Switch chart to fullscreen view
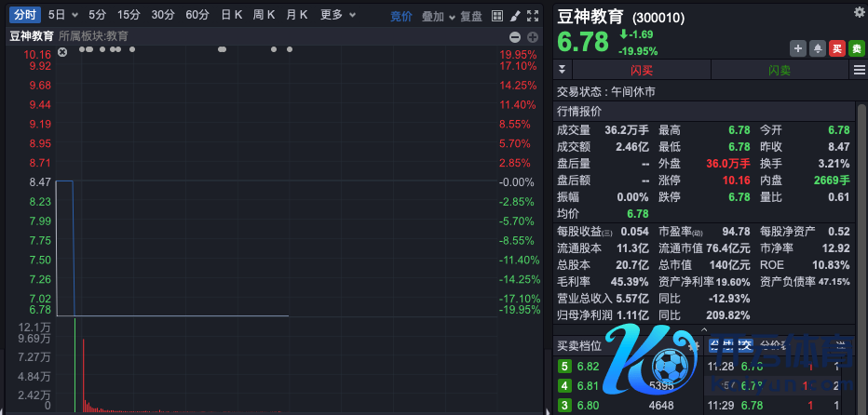The width and height of the screenshot is (868, 415). pos(532,16)
